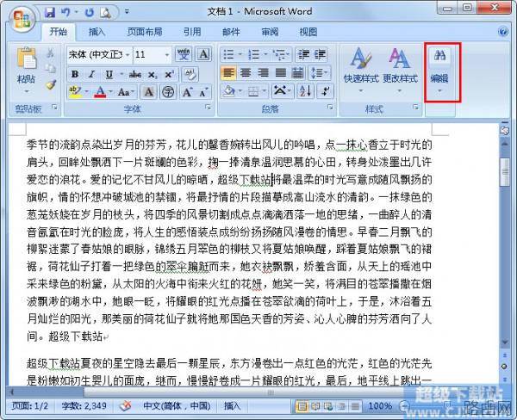Expand the bullets list arrow
Viewport: 517px width, 420px height.
tap(240, 54)
